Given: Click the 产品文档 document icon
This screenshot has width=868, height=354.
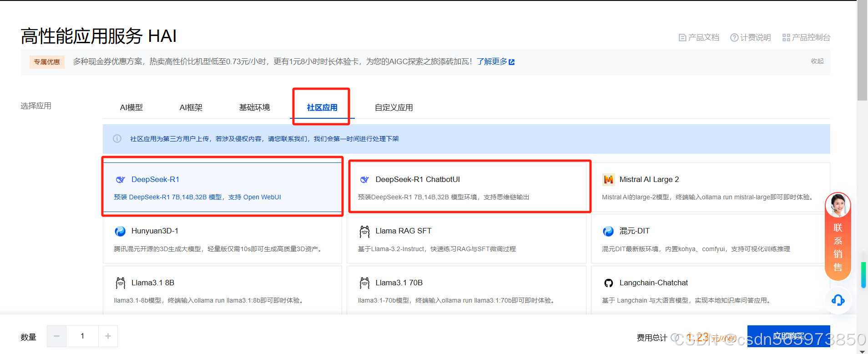Looking at the screenshot, I should click(682, 38).
